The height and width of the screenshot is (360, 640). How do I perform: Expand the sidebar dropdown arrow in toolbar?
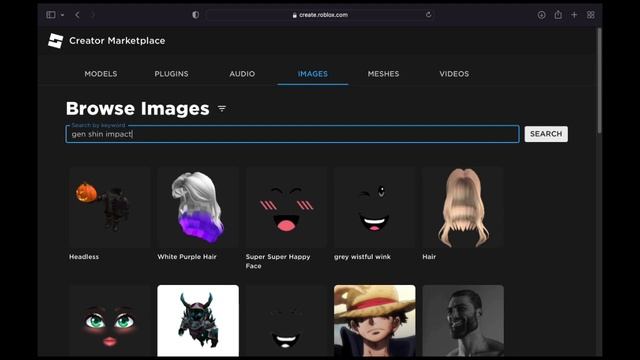pyautogui.click(x=62, y=15)
